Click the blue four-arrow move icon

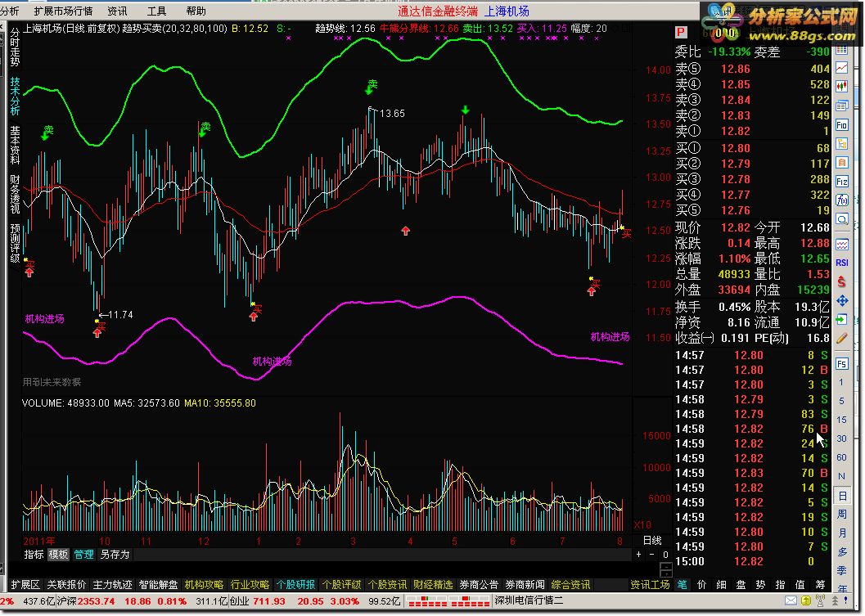point(842,300)
